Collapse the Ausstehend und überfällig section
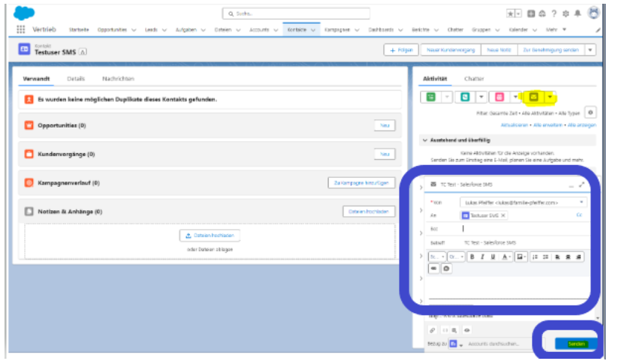The height and width of the screenshot is (364, 619). coord(424,140)
